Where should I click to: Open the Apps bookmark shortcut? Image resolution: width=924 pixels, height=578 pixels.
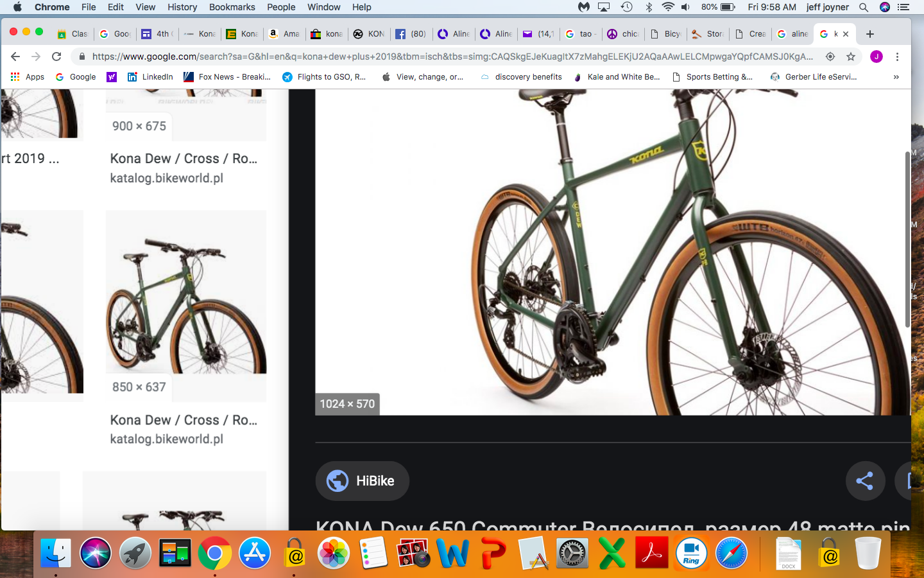28,77
